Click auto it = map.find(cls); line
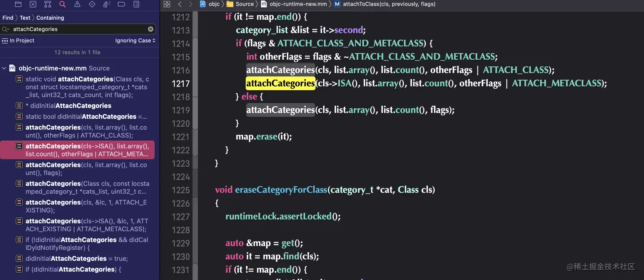Viewport: 644px width, 280px height. coord(272,256)
